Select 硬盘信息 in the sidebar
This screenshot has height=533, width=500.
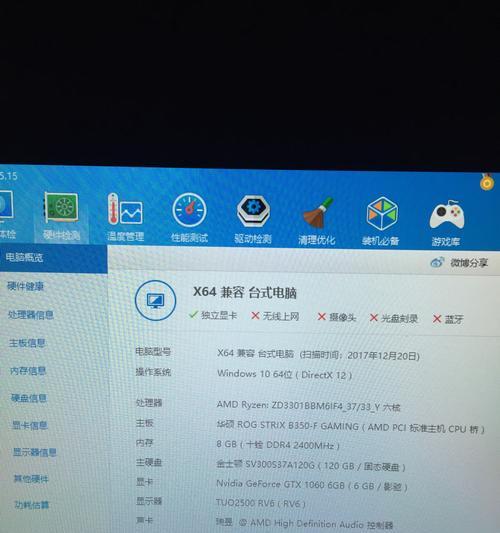click(29, 398)
